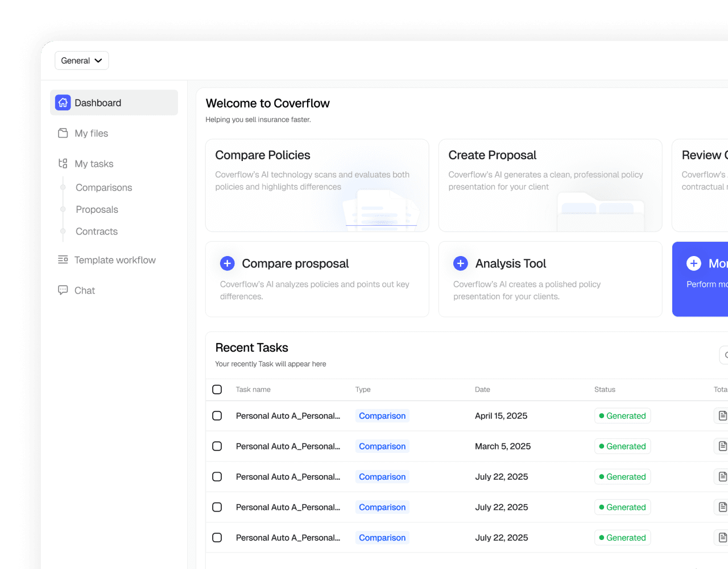Screen dimensions: 728x569
Task: Click the Dashboard home icon
Action: pos(63,102)
